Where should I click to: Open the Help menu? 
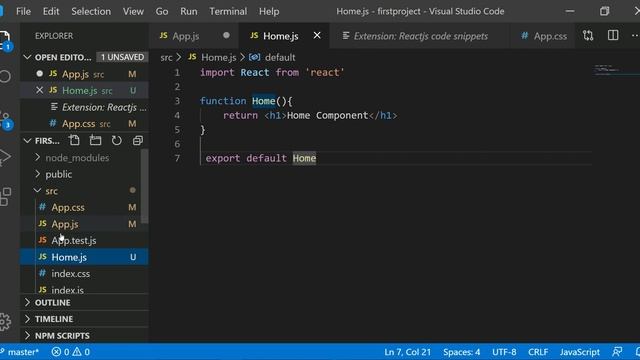(269, 11)
